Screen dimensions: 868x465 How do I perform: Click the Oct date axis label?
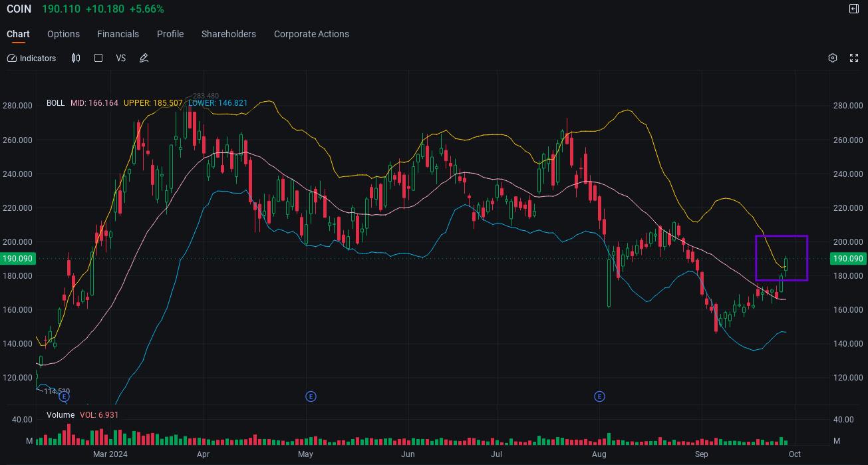(794, 454)
